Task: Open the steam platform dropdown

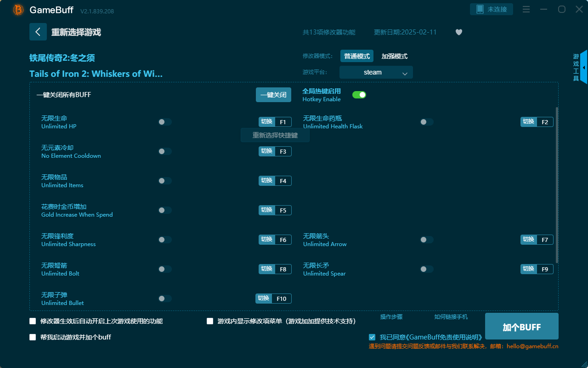Action: (x=376, y=72)
